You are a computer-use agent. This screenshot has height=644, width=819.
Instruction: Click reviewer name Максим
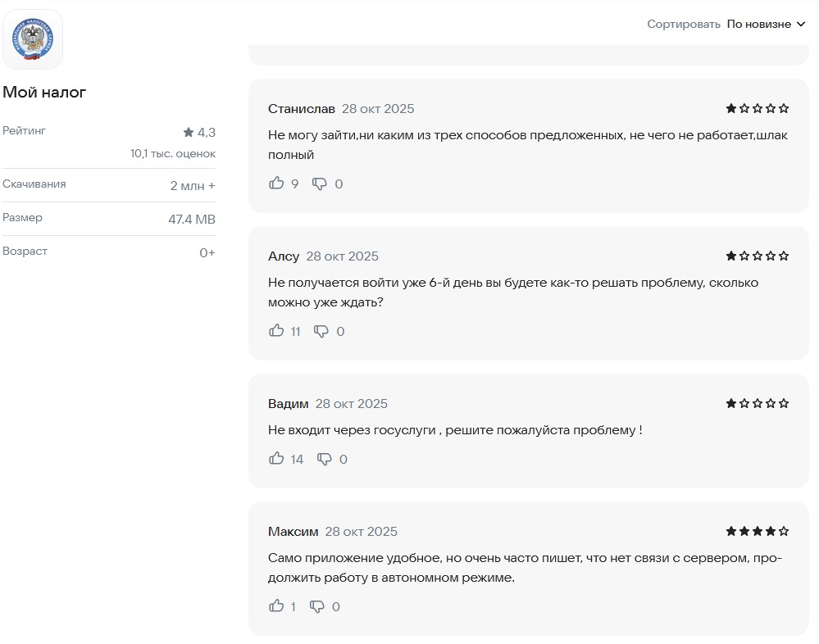click(293, 532)
